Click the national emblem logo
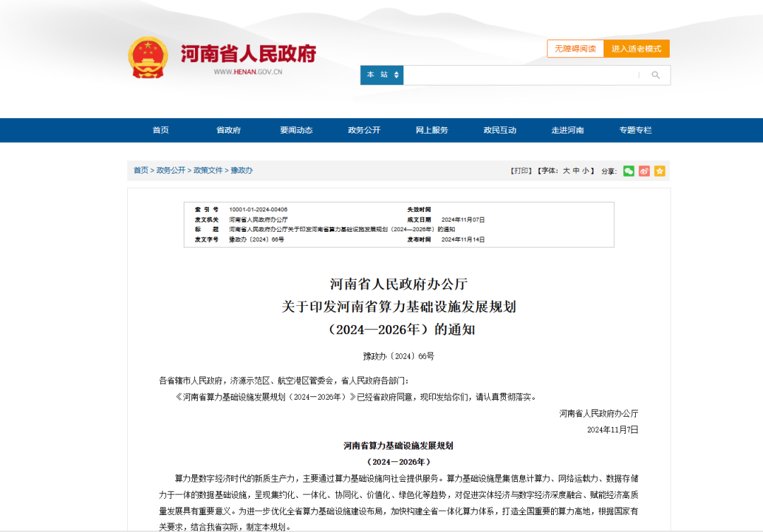The width and height of the screenshot is (763, 532). 148,57
